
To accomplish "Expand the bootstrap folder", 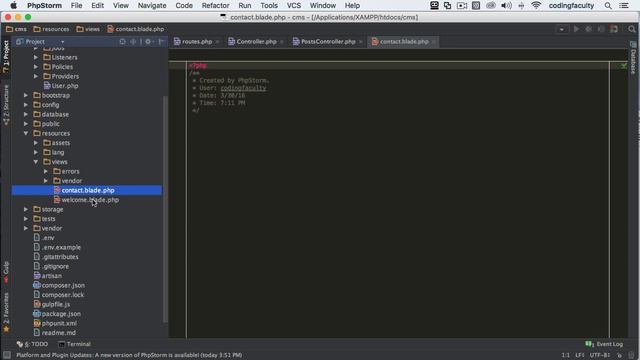I will click(x=26, y=96).
